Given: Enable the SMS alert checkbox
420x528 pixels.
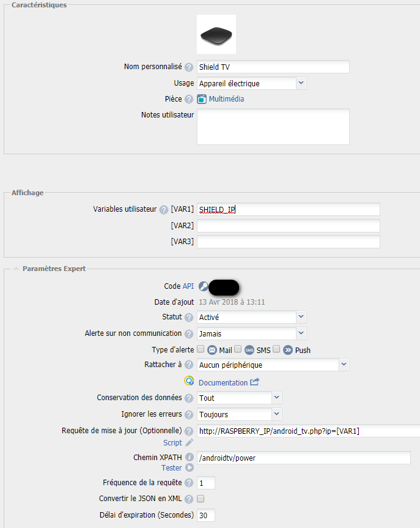Looking at the screenshot, I should pos(238,349).
